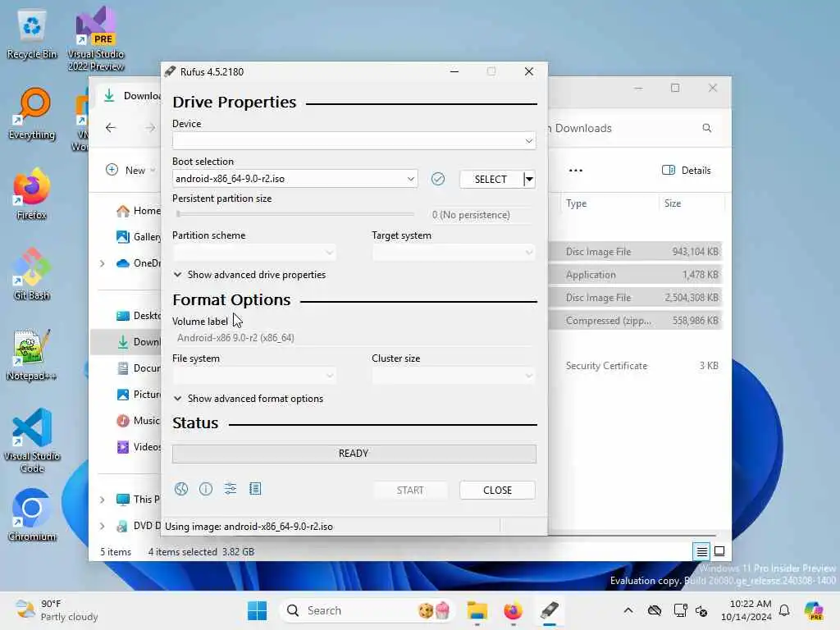Click the taskbar Search box
Screen dimensions: 840x630
(x=367, y=610)
